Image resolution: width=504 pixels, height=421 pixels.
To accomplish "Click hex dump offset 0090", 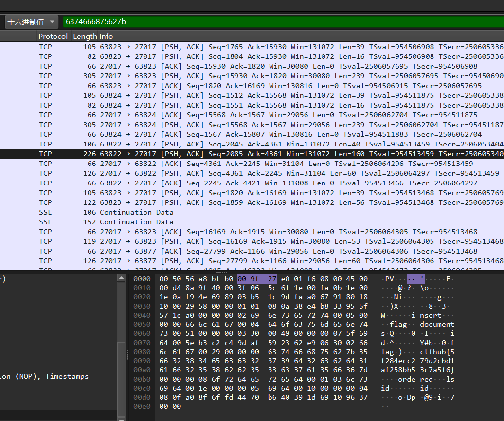I will (x=142, y=361).
